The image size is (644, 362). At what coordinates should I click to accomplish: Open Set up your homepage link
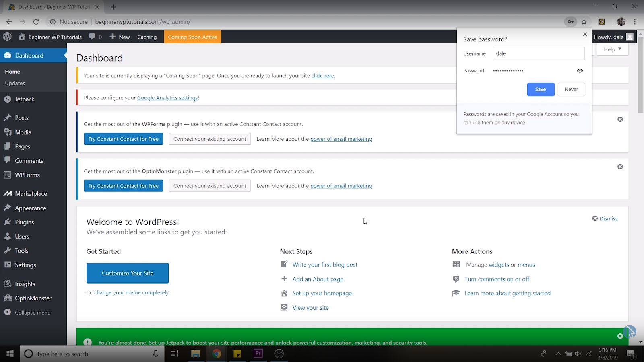pos(322,293)
